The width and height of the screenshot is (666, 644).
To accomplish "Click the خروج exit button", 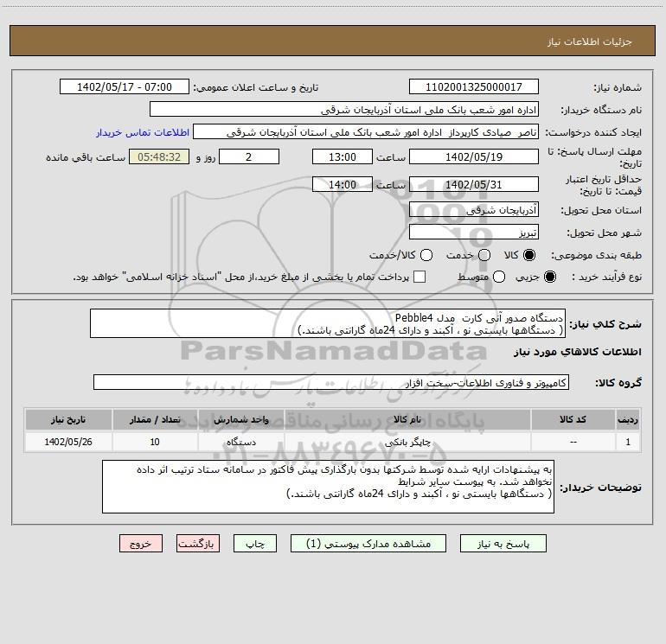I will pyautogui.click(x=141, y=544).
